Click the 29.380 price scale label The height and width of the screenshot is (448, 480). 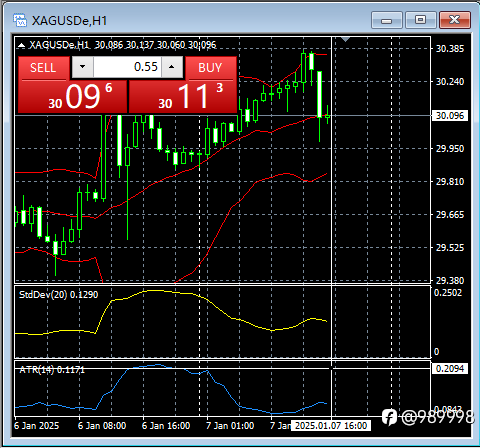(x=450, y=281)
